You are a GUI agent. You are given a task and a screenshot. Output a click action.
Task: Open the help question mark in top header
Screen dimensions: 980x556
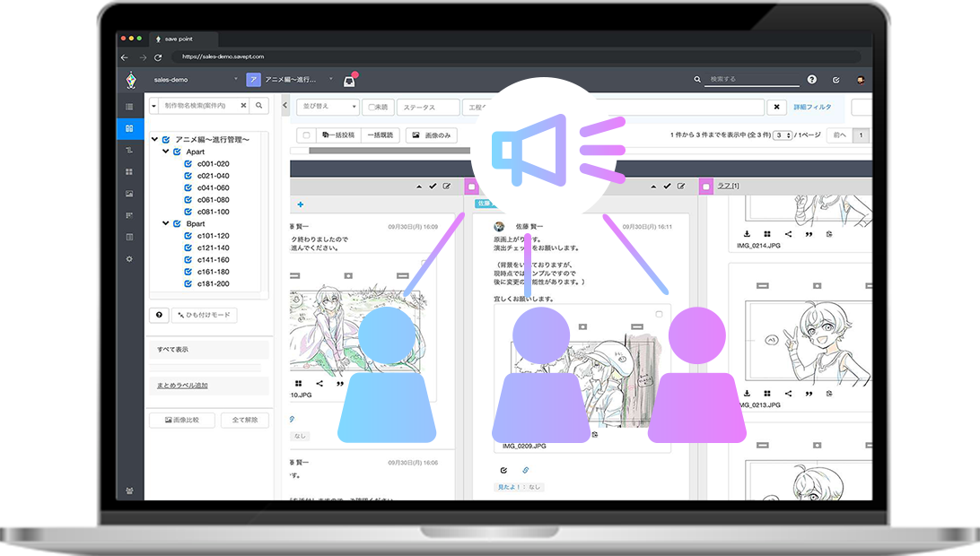(812, 79)
